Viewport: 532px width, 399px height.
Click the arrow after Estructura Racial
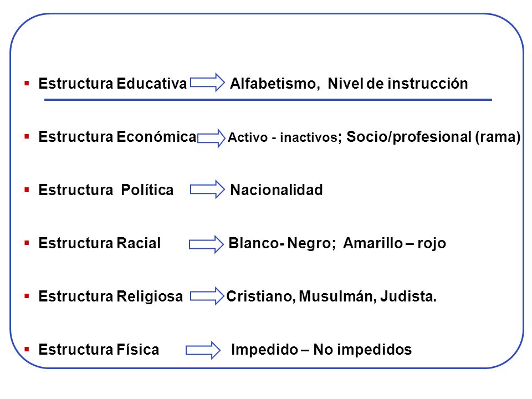pyautogui.click(x=206, y=244)
